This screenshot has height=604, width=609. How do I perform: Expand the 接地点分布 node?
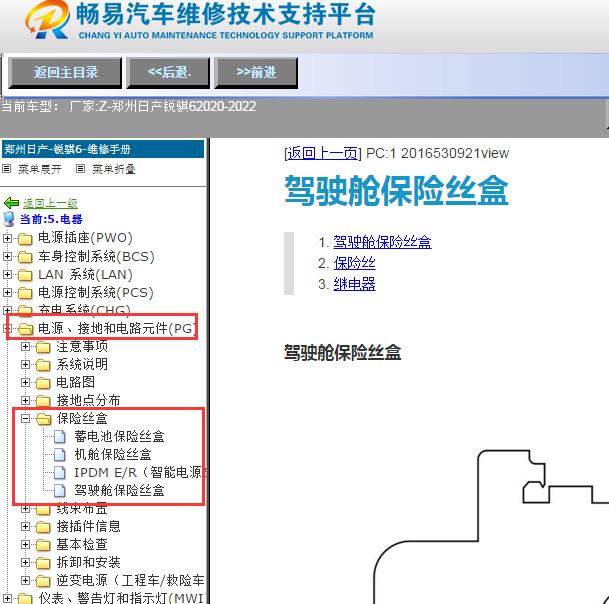click(x=25, y=400)
